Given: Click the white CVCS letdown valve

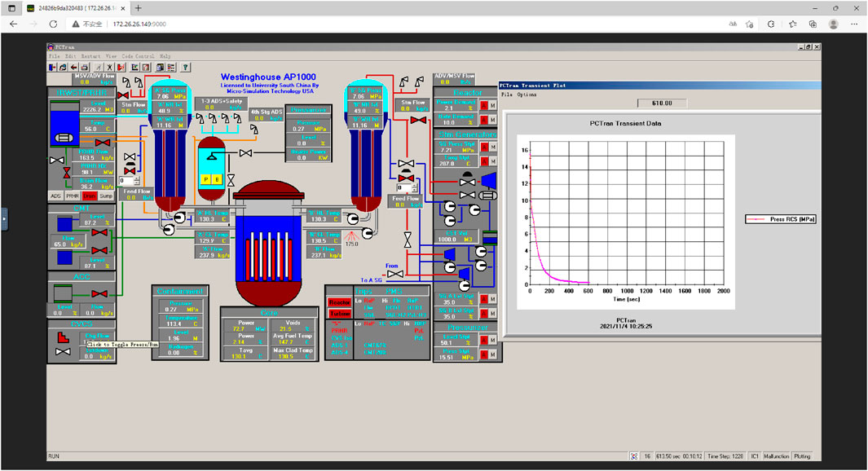Looking at the screenshot, I should coord(63,352).
